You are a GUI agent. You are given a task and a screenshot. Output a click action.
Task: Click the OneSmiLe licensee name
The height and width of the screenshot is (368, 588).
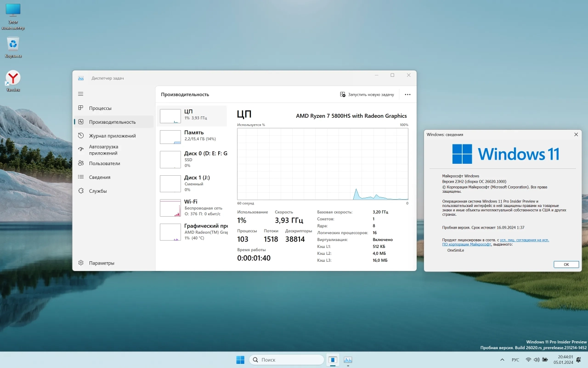click(456, 250)
